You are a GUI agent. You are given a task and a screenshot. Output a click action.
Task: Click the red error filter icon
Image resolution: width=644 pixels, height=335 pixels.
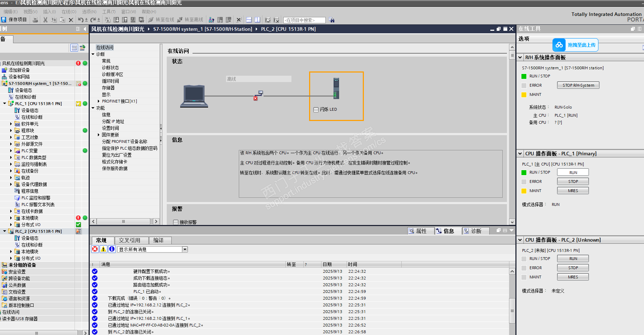click(95, 249)
